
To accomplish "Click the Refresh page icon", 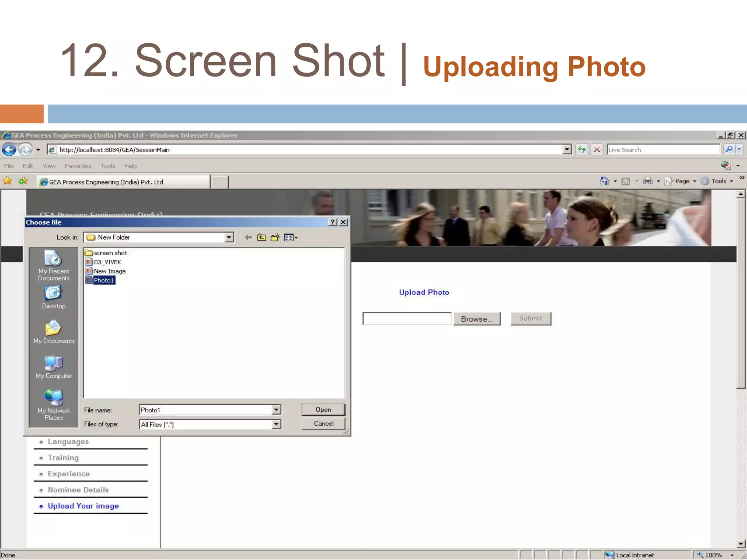I will [x=582, y=149].
